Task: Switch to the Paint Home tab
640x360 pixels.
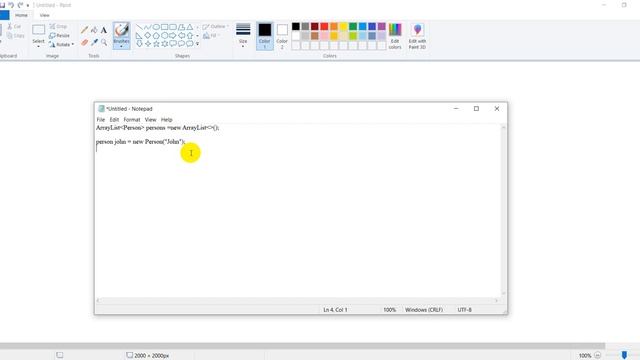Action: click(21, 15)
